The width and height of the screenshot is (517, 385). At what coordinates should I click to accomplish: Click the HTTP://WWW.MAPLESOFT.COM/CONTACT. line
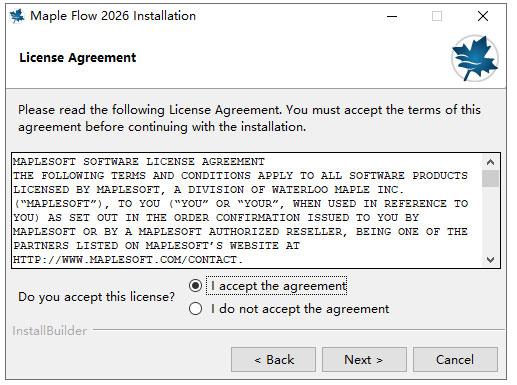pos(128,259)
